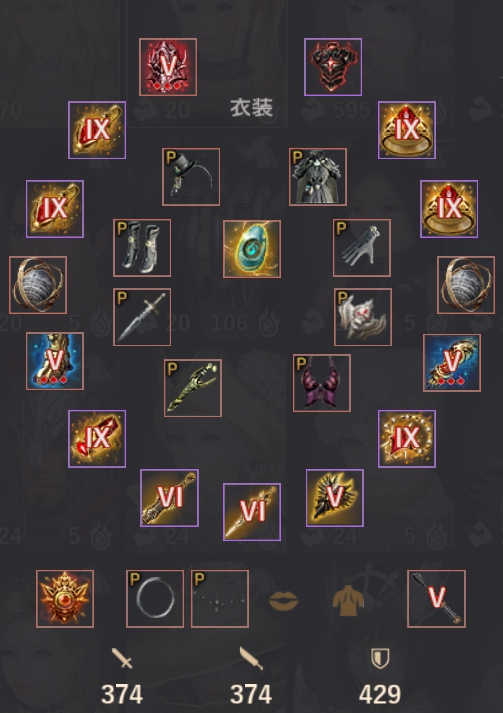Viewport: 503px width, 713px height.
Task: Click the blue glove slot marked V
Action: click(x=452, y=363)
